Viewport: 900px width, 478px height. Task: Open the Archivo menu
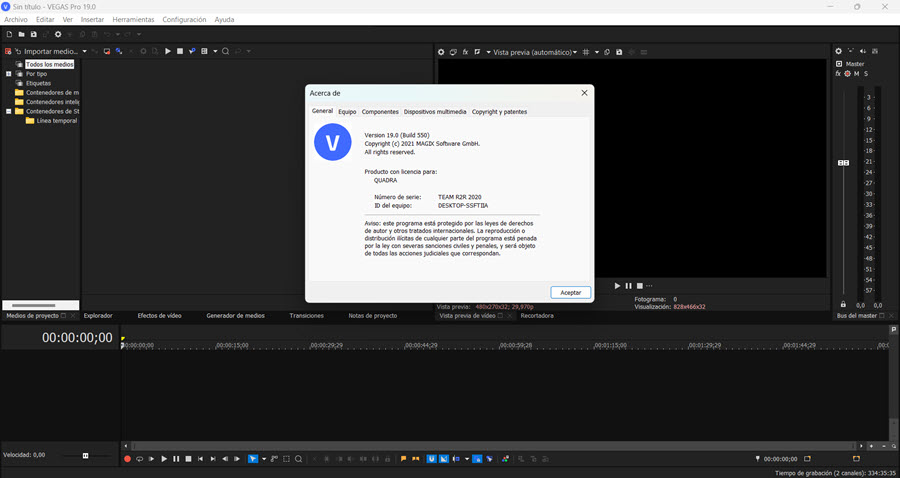click(15, 20)
